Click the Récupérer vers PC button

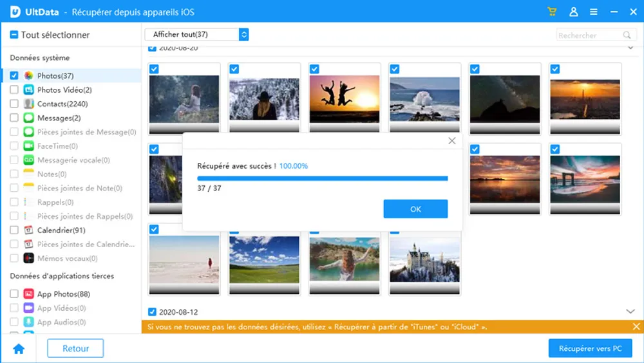590,348
